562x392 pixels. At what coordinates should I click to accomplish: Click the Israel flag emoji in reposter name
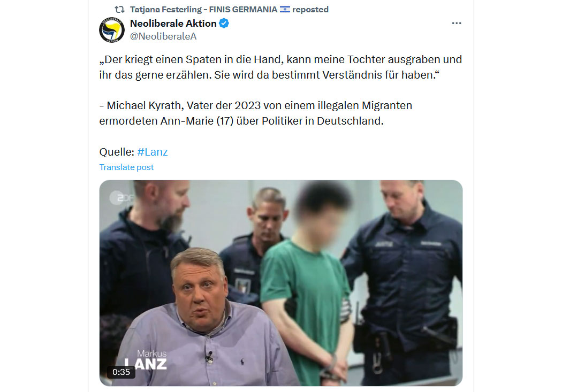285,9
